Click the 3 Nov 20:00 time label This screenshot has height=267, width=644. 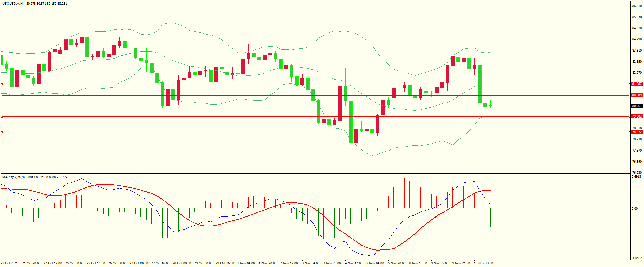332,263
